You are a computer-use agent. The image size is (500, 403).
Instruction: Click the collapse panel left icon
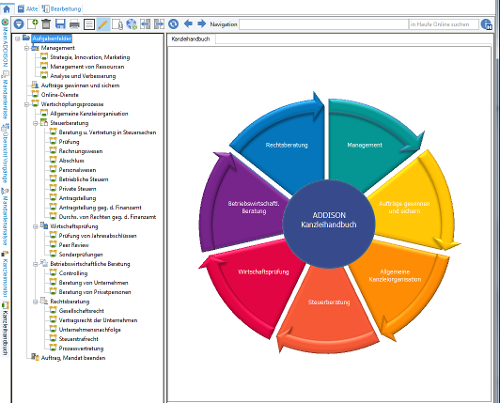[x=145, y=24]
